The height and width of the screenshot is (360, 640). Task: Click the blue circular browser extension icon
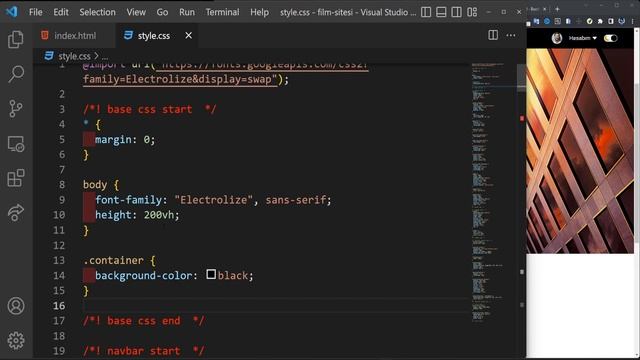547,21
